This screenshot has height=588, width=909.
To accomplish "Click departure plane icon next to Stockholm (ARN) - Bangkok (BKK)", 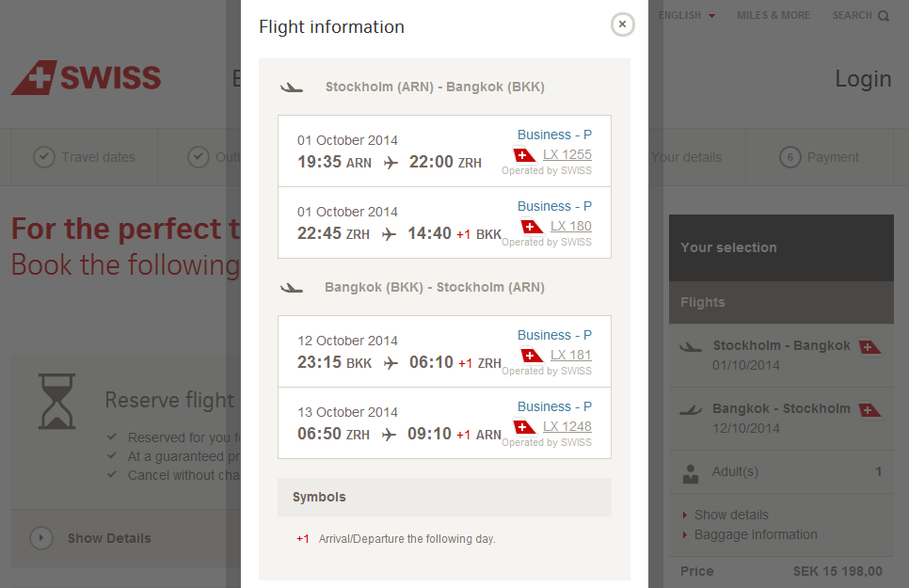I will click(292, 87).
